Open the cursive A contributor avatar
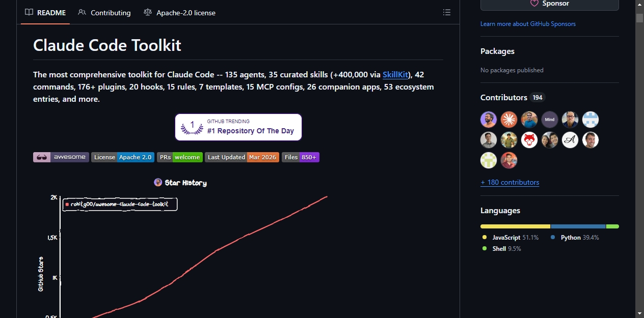 [570, 140]
